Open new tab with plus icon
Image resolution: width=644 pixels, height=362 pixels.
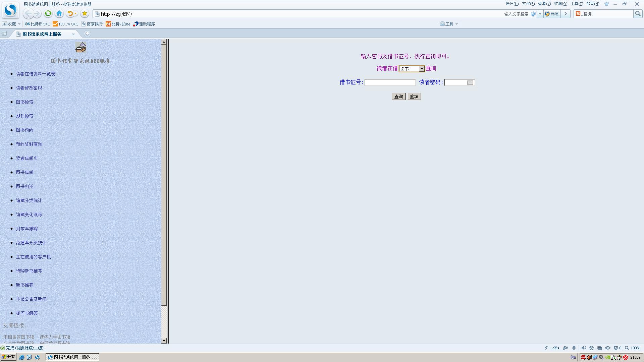click(x=87, y=34)
